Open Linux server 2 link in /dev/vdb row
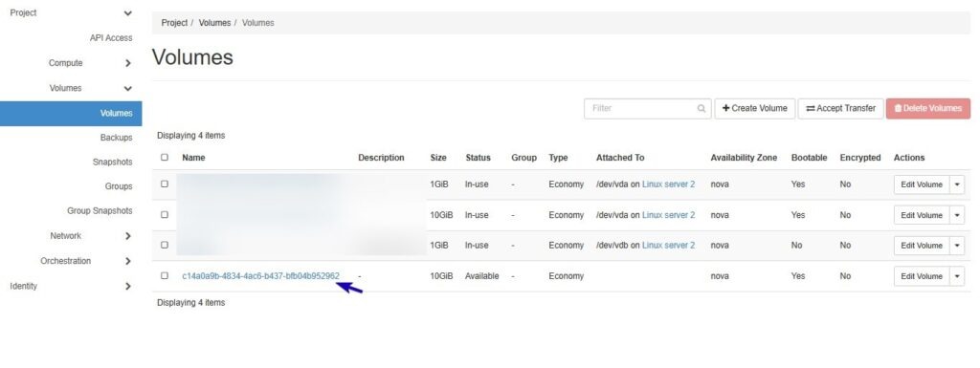Screen dimensions: 980x368 point(668,245)
